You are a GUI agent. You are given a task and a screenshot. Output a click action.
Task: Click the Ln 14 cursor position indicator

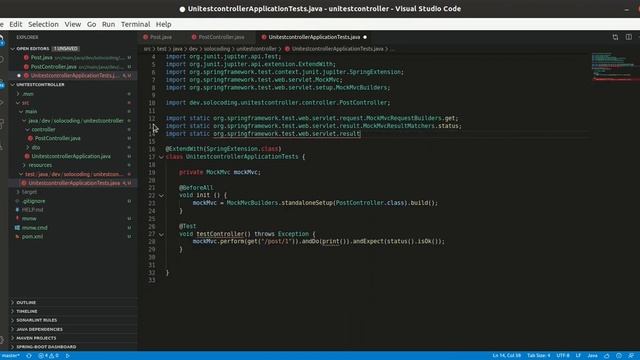[x=507, y=356]
